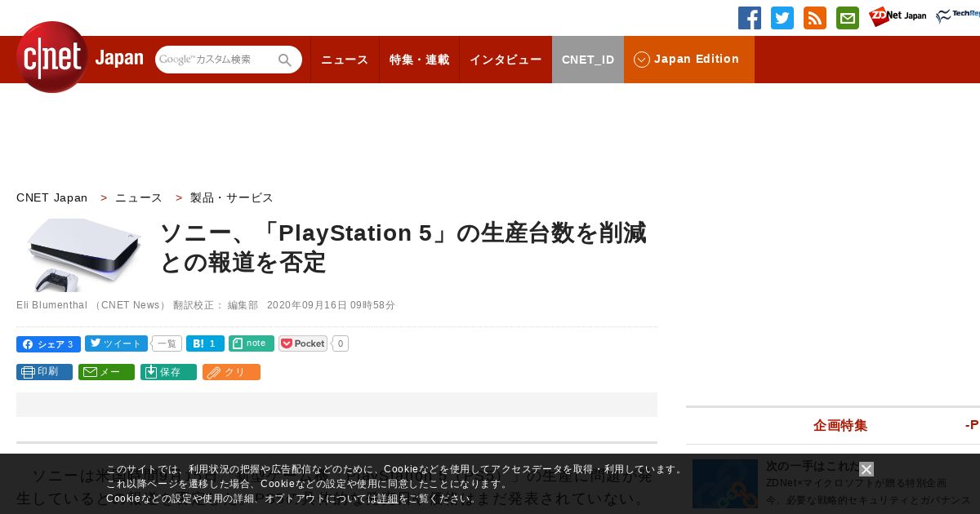This screenshot has width=980, height=514.
Task: Go to CNET Japan breadcrumb link
Action: [52, 197]
